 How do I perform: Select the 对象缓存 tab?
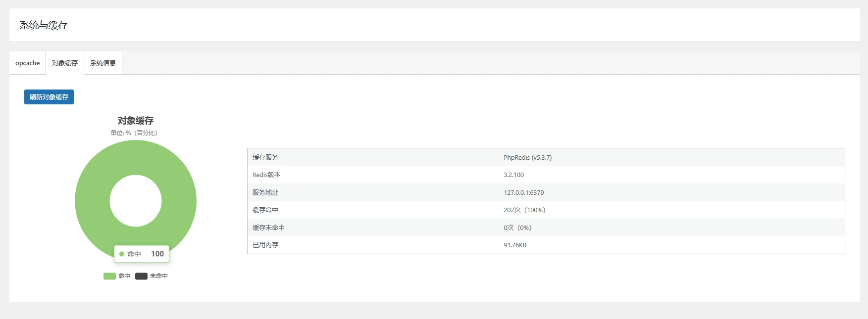point(65,63)
